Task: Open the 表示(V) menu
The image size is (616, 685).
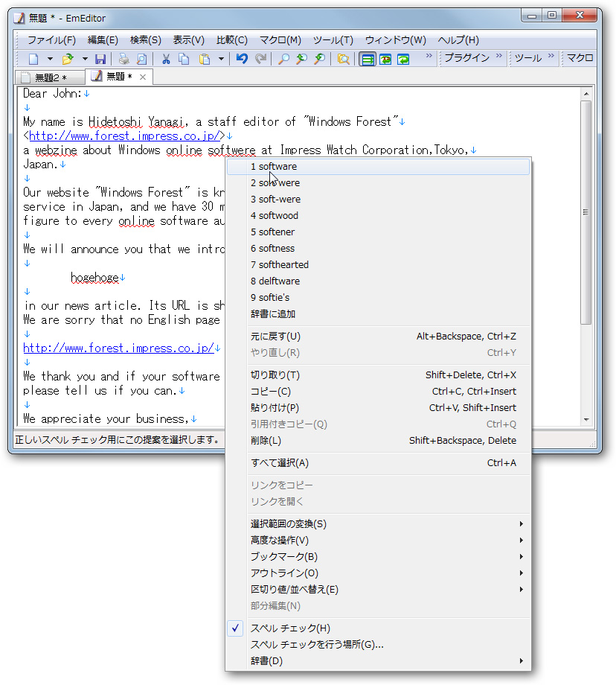Action: pos(189,40)
